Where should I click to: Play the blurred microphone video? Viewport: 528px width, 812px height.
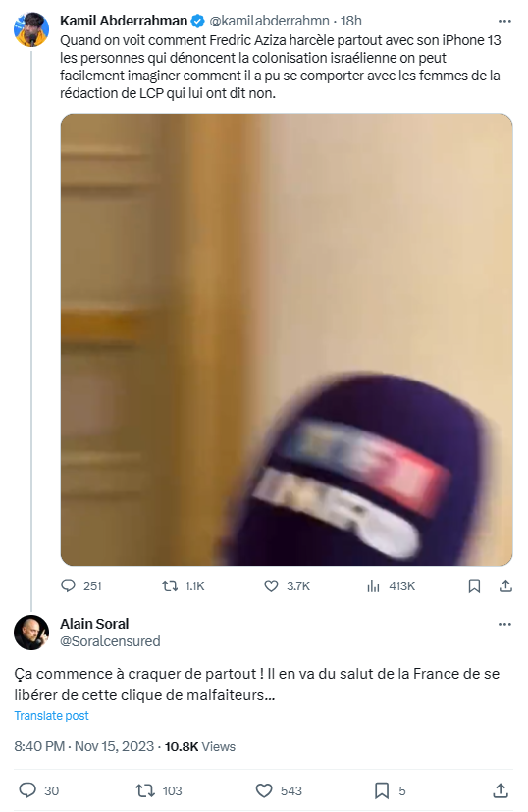[x=287, y=339]
